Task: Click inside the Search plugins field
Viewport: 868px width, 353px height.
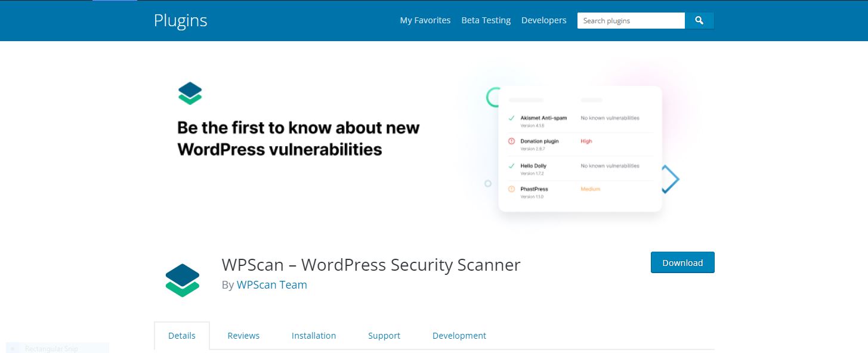Action: (x=631, y=20)
